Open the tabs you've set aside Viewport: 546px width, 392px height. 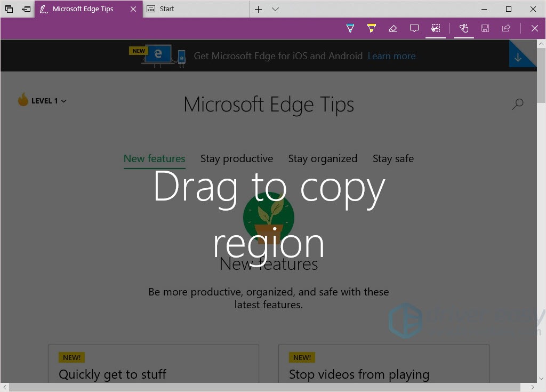(x=9, y=9)
